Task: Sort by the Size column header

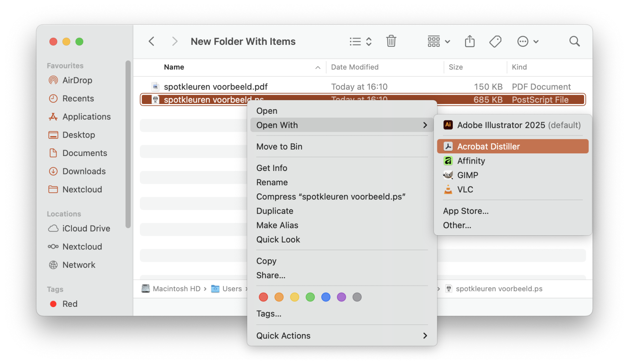Action: coord(456,67)
